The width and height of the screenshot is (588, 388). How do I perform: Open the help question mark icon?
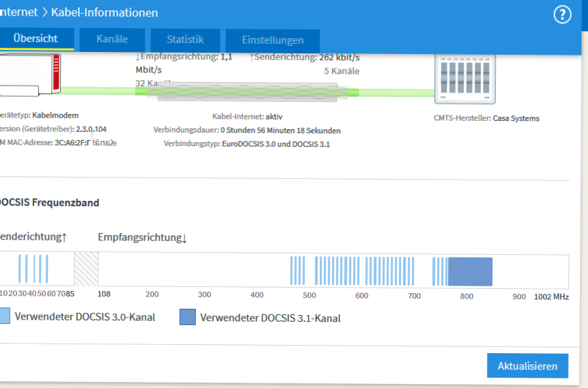point(562,15)
